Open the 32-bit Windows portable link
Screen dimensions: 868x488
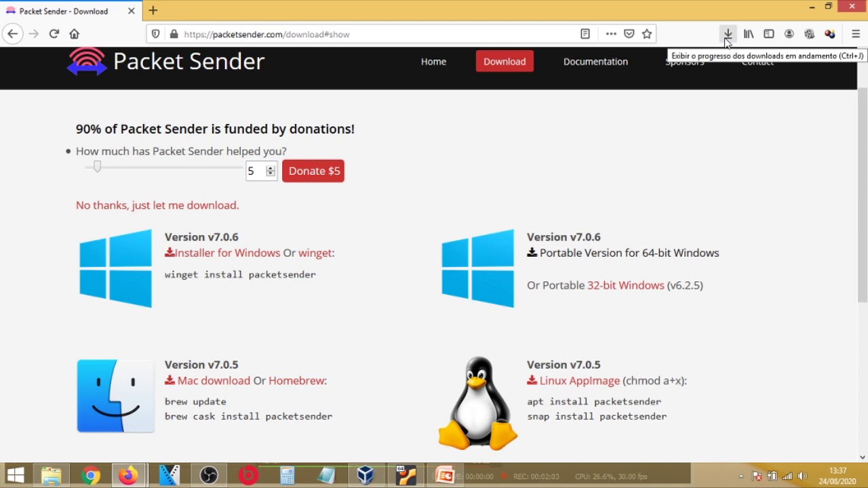click(625, 285)
